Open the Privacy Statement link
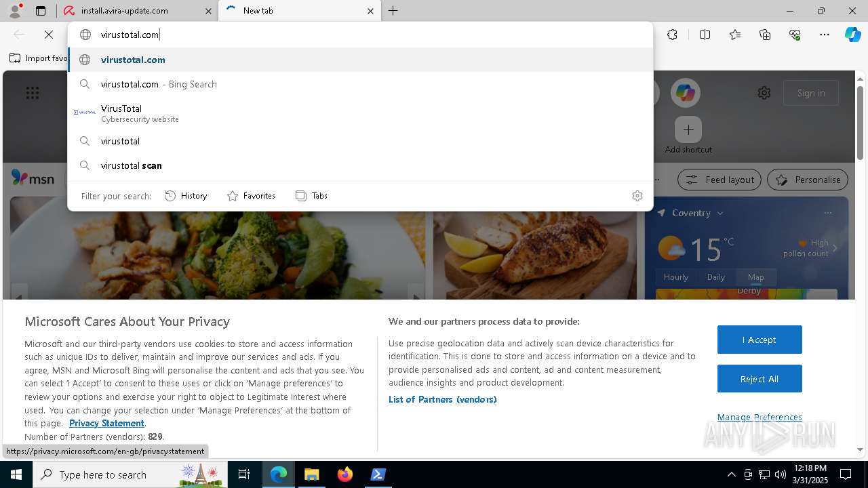 pyautogui.click(x=106, y=423)
